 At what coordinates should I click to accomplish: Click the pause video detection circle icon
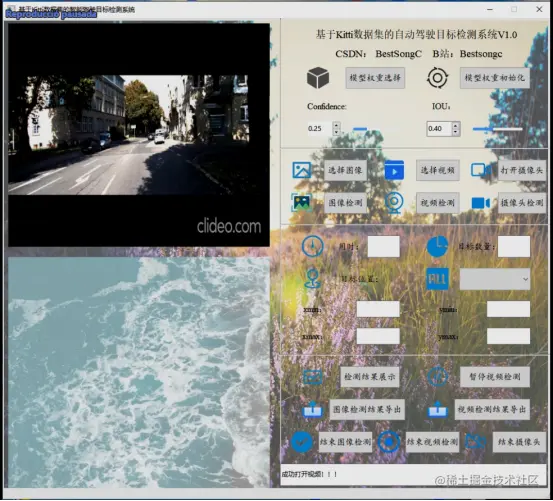pos(438,377)
